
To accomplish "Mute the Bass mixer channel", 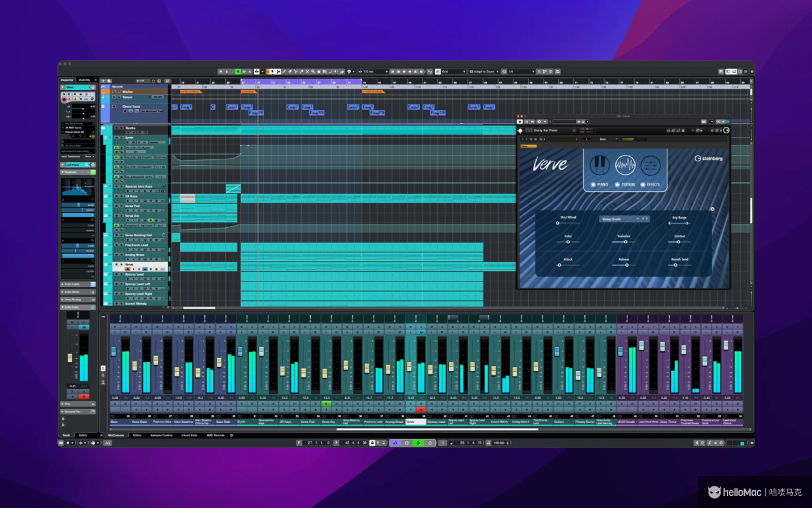I will point(115,327).
